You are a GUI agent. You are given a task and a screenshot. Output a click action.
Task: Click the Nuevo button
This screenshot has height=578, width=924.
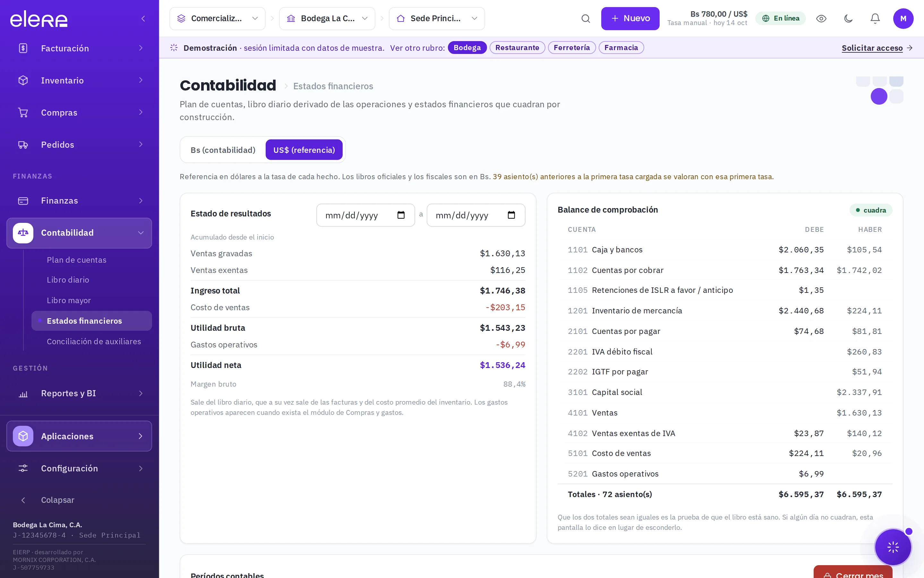click(630, 19)
